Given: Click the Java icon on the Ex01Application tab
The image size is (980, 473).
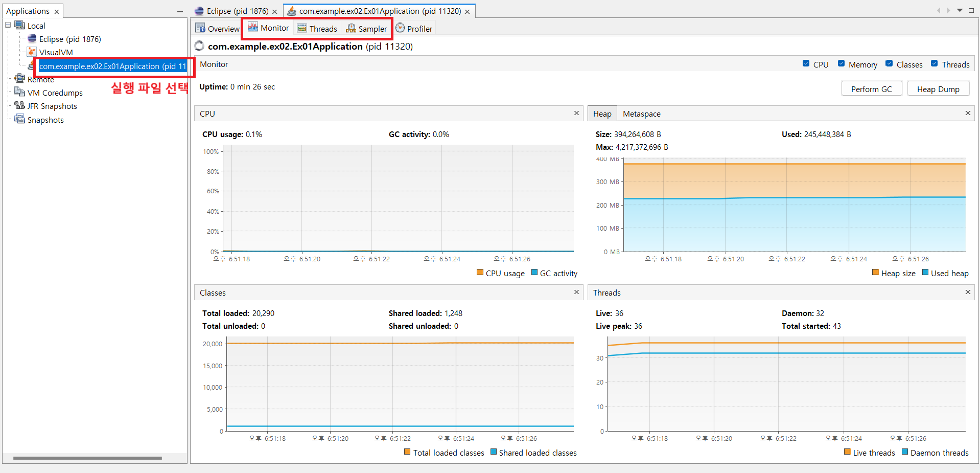Looking at the screenshot, I should [291, 11].
